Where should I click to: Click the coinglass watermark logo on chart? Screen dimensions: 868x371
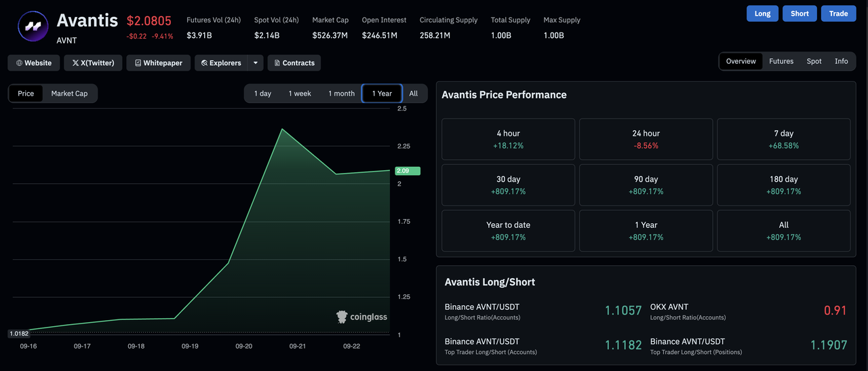pyautogui.click(x=362, y=317)
